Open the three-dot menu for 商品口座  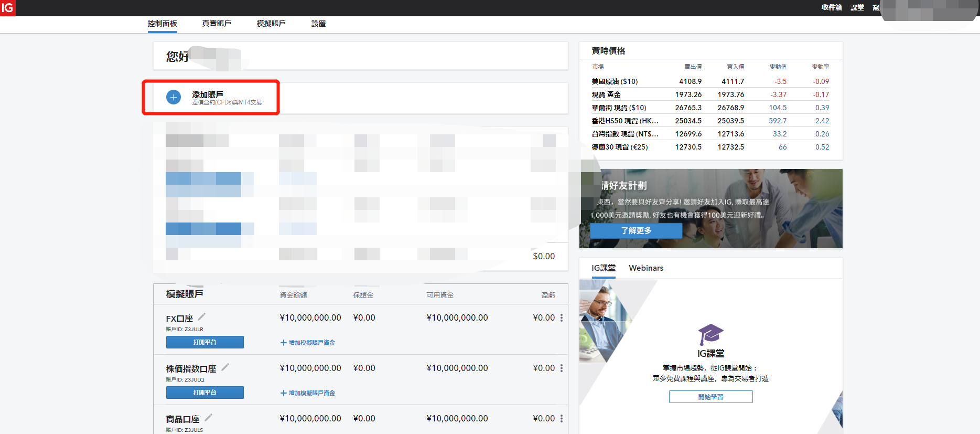tap(562, 418)
